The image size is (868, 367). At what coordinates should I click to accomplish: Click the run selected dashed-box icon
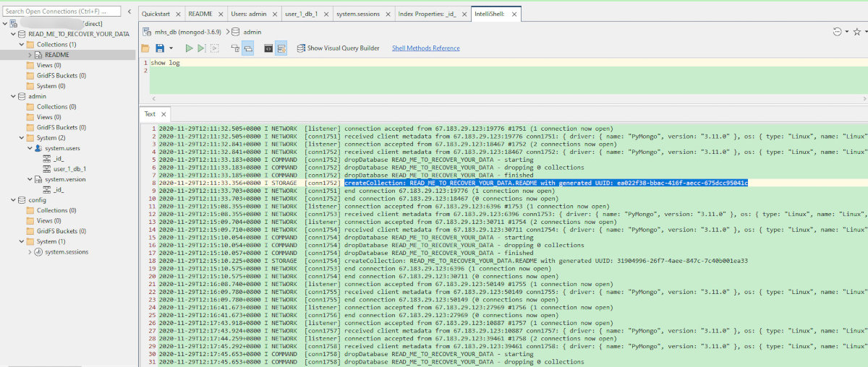coord(214,48)
